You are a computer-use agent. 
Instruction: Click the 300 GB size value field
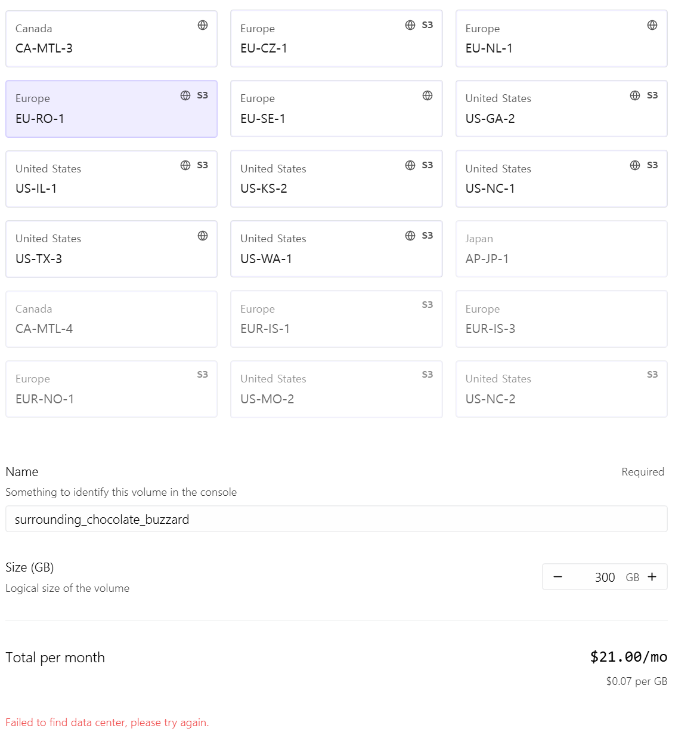tap(605, 577)
